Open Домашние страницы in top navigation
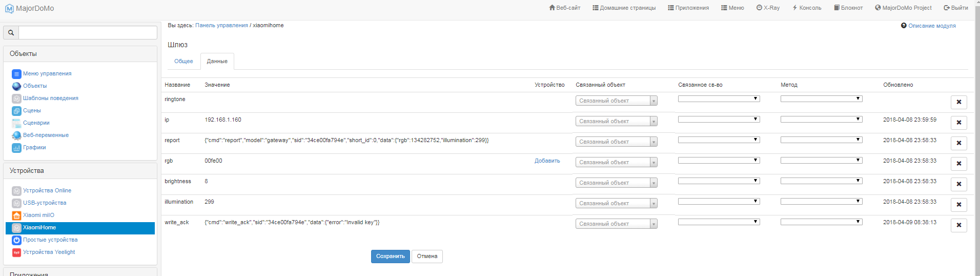980x276 pixels. pos(624,8)
